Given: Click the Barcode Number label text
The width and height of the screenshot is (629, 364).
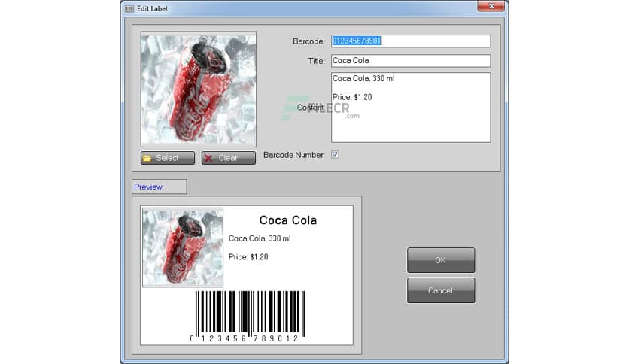Looking at the screenshot, I should 293,155.
